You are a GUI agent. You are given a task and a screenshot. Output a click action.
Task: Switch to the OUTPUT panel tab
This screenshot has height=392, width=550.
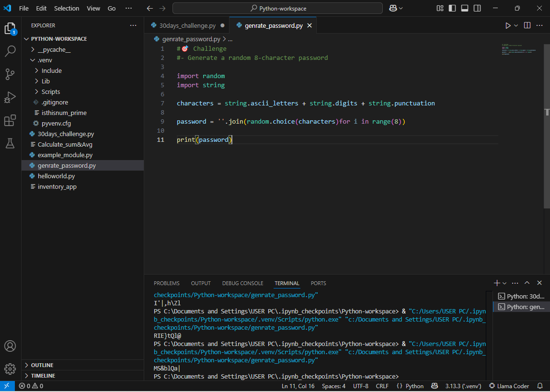tap(201, 283)
